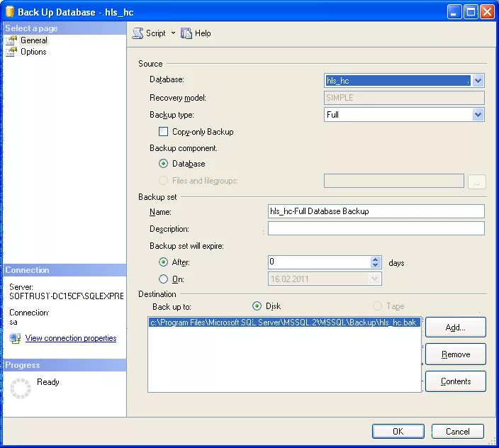Choose the expire On radio button
499x448 pixels.
coord(163,279)
